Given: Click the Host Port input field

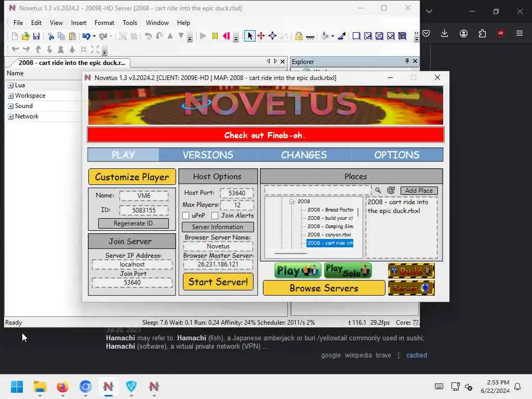Looking at the screenshot, I should point(237,193).
